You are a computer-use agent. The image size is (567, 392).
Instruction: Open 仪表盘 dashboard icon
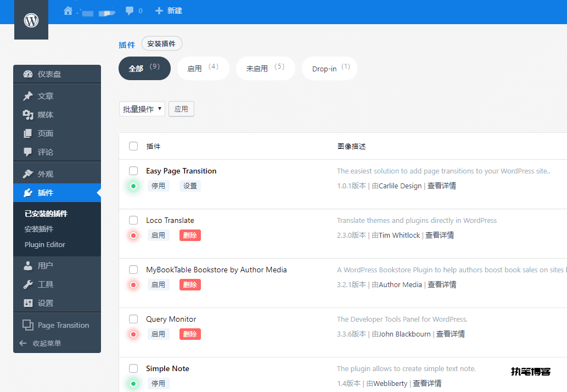point(28,74)
